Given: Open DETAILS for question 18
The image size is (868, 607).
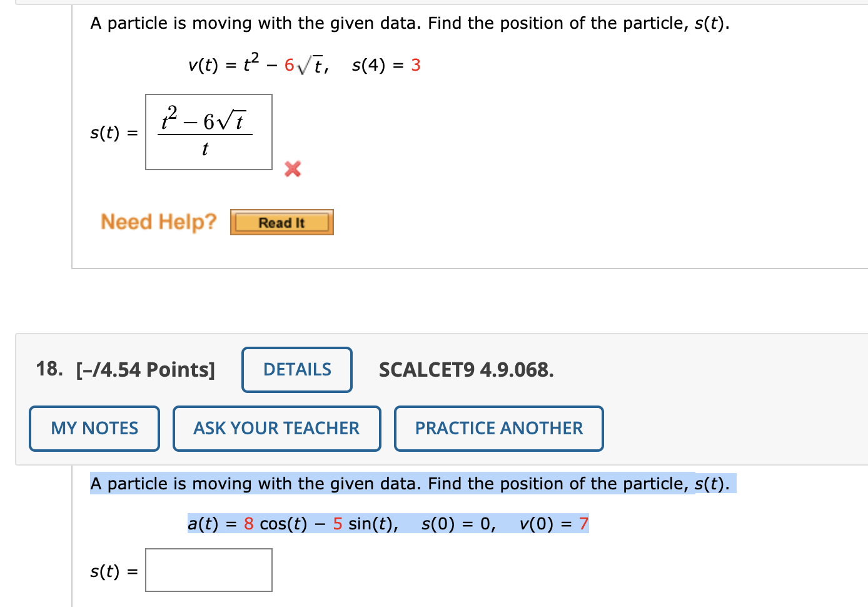Looking at the screenshot, I should 297,370.
